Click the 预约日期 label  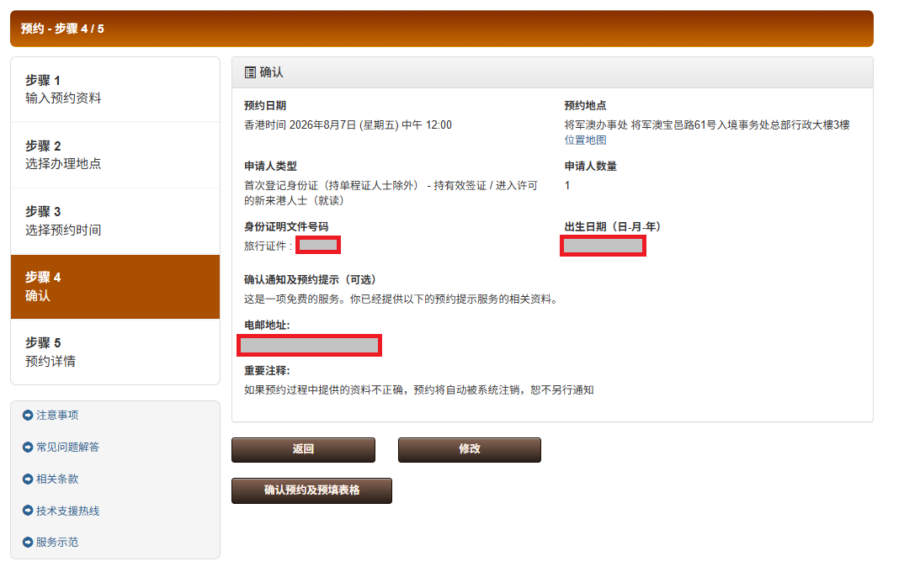[x=264, y=106]
